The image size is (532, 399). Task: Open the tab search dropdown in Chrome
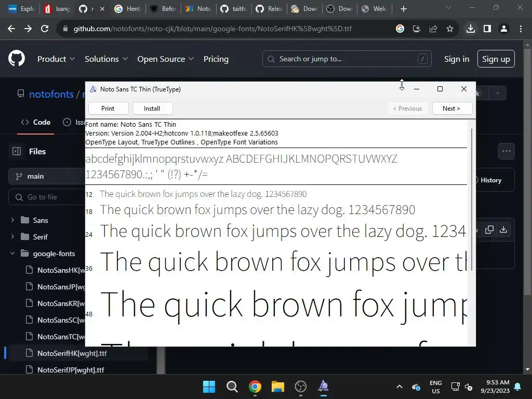(x=448, y=7)
